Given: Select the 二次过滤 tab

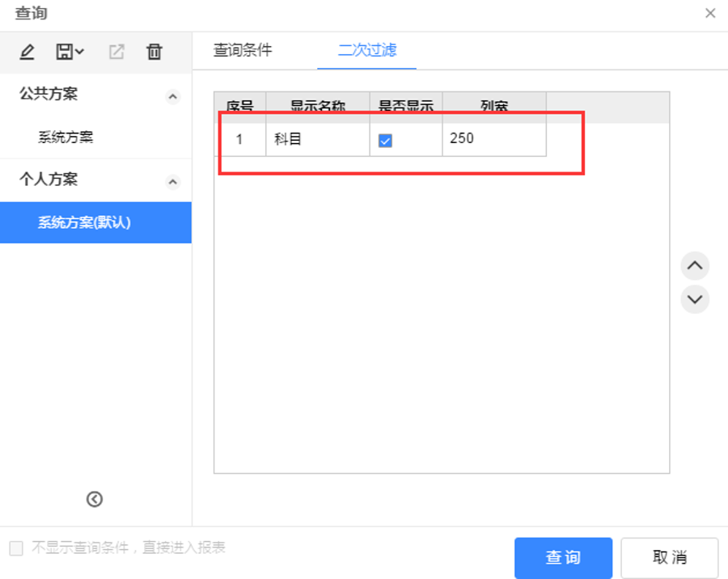Looking at the screenshot, I should [x=367, y=50].
